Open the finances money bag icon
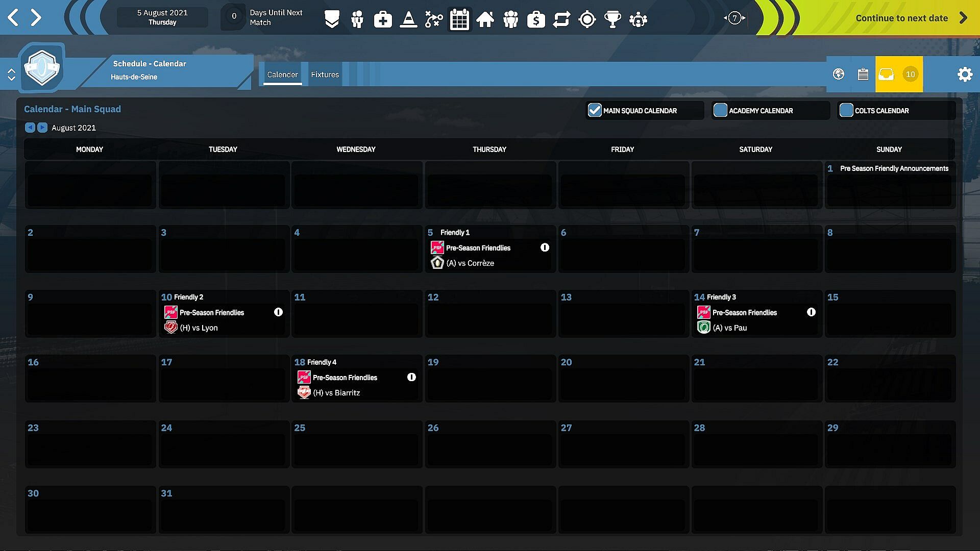The height and width of the screenshot is (551, 980). click(536, 19)
